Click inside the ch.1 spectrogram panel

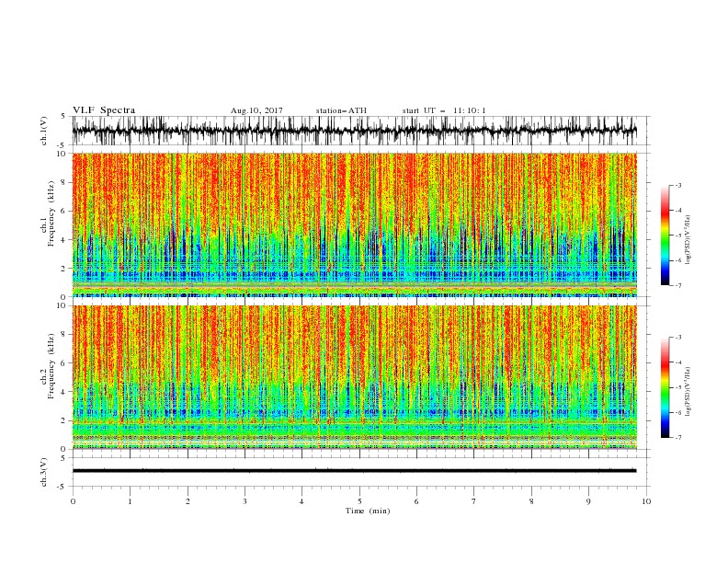pyautogui.click(x=354, y=224)
